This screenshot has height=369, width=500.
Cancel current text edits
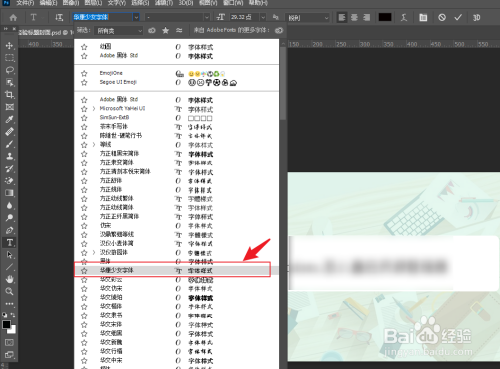point(442,17)
